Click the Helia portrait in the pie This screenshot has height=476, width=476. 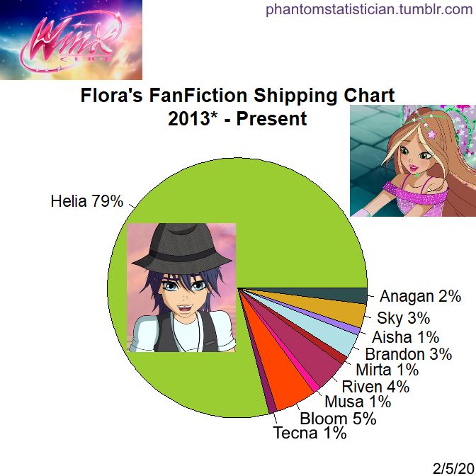tap(181, 288)
